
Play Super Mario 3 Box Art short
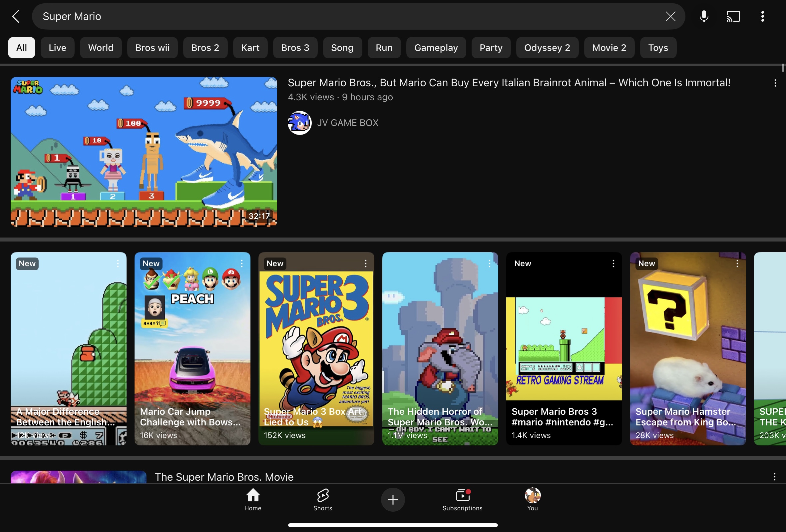click(x=316, y=349)
